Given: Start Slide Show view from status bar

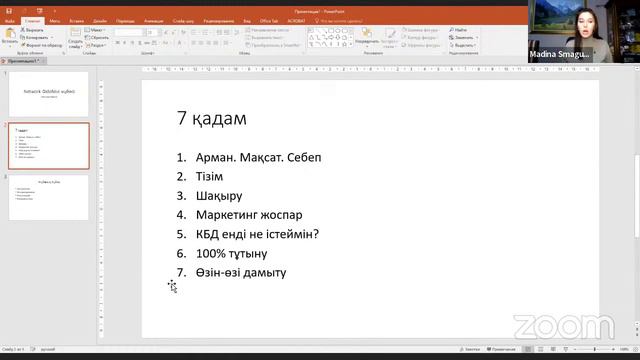Looking at the screenshot, I should pyautogui.click(x=566, y=349).
